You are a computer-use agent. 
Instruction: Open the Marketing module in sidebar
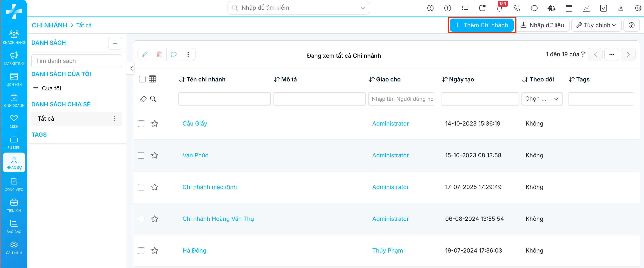coord(14,59)
